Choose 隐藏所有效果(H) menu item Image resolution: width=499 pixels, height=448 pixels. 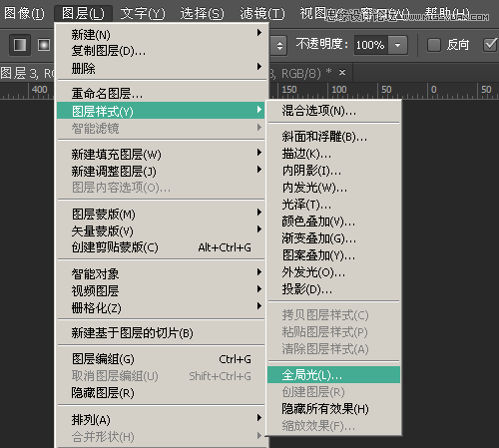click(333, 409)
